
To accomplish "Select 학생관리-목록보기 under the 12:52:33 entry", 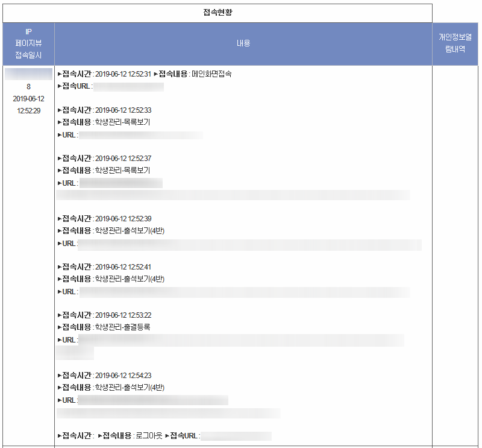I will click(122, 122).
